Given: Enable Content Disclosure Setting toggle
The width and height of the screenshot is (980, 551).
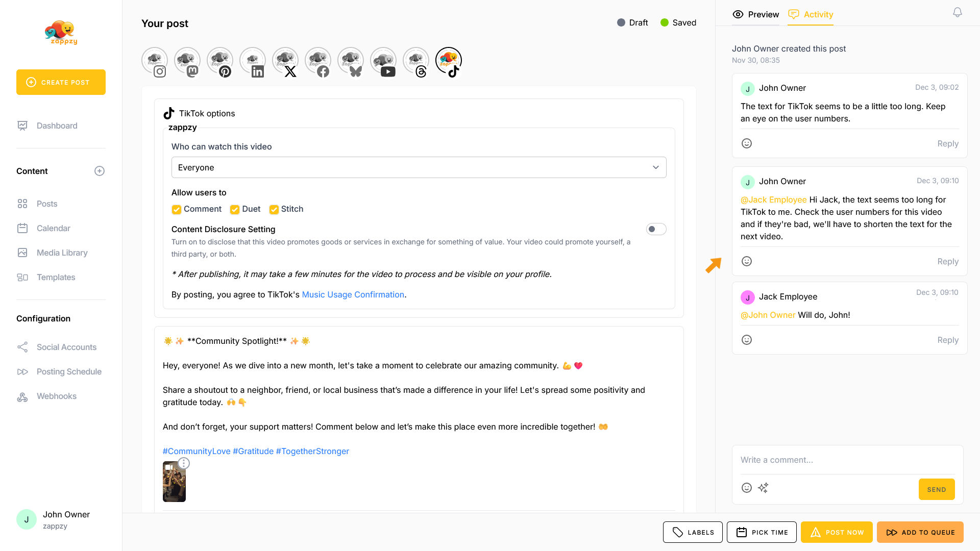Looking at the screenshot, I should click(656, 229).
